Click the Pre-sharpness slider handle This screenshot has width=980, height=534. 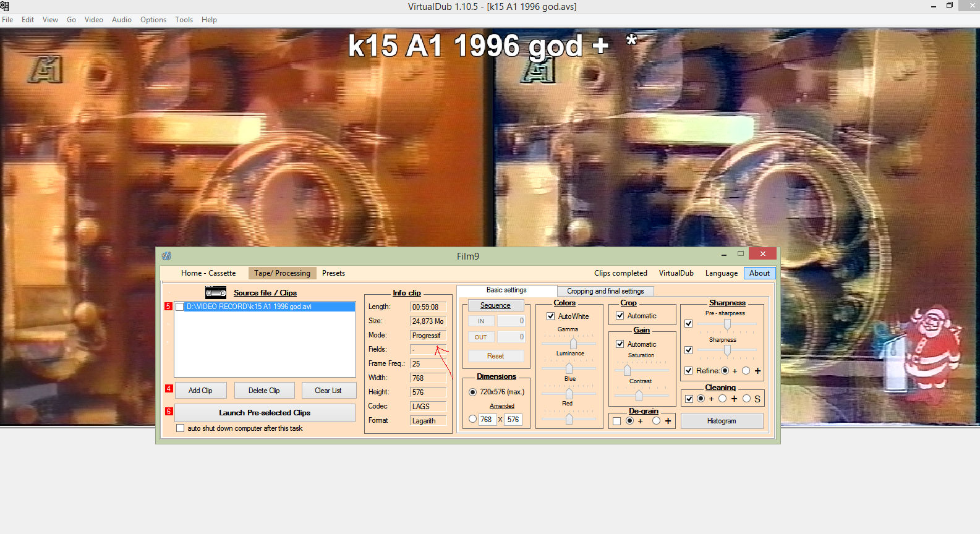727,324
